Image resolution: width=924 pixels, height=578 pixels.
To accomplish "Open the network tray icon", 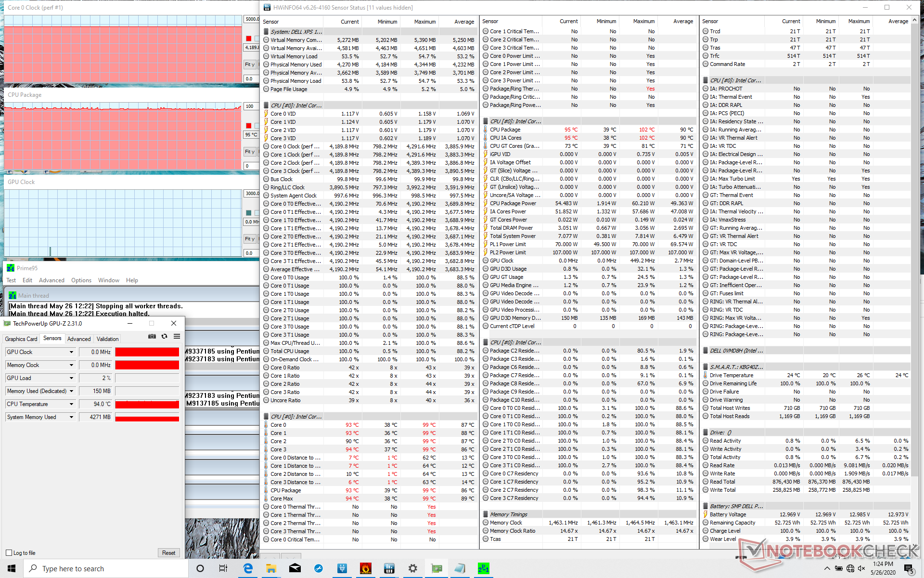I will [x=850, y=568].
